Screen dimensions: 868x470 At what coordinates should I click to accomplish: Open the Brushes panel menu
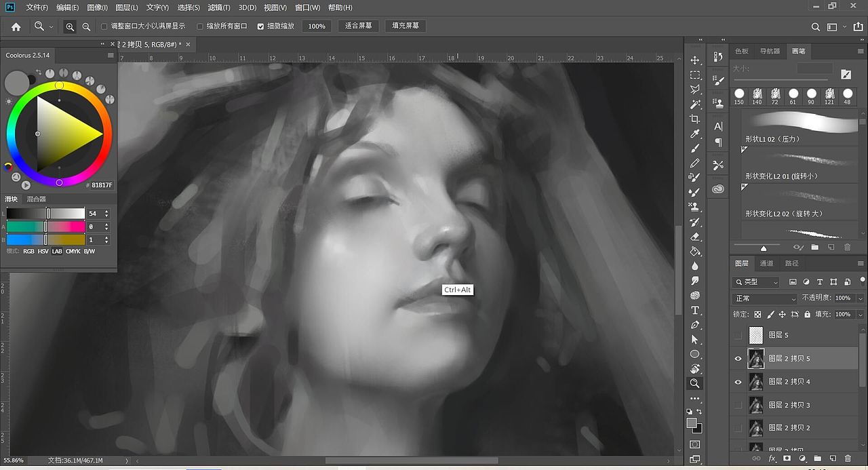coord(862,51)
